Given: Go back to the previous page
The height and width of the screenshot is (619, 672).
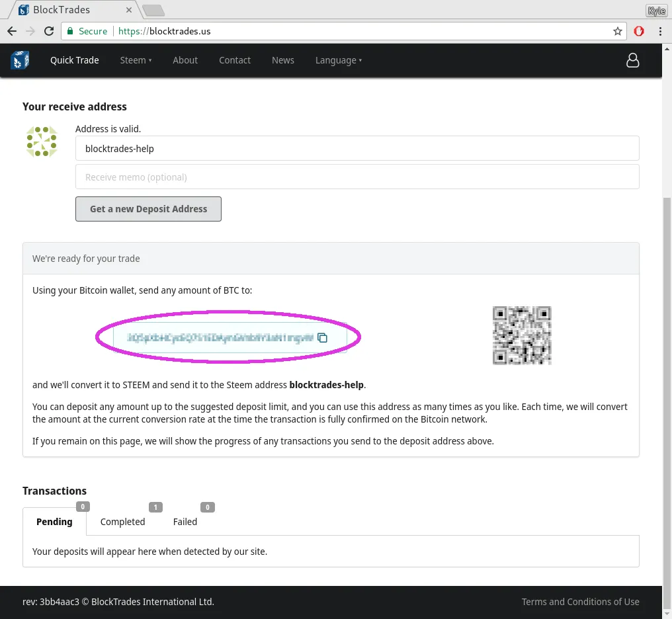Looking at the screenshot, I should tap(12, 31).
